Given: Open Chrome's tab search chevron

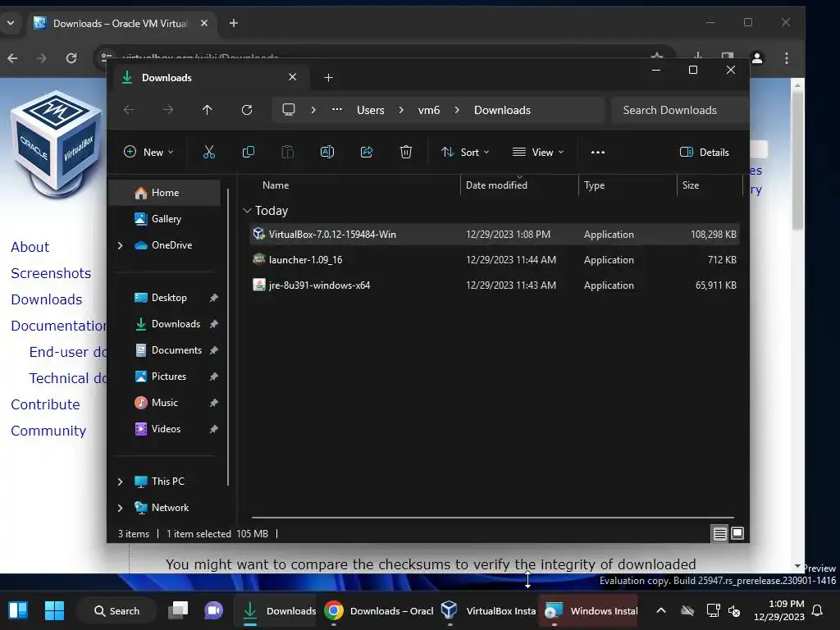Looking at the screenshot, I should pyautogui.click(x=10, y=23).
